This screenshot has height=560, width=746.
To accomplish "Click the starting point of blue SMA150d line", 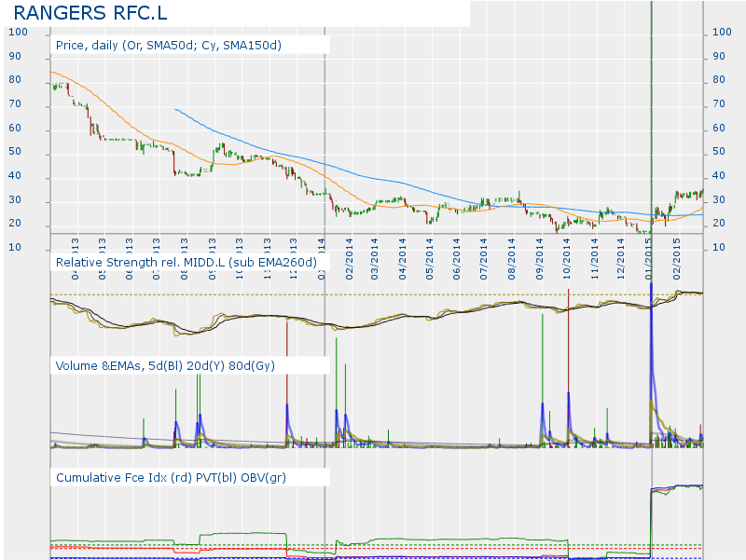I will coord(175,109).
